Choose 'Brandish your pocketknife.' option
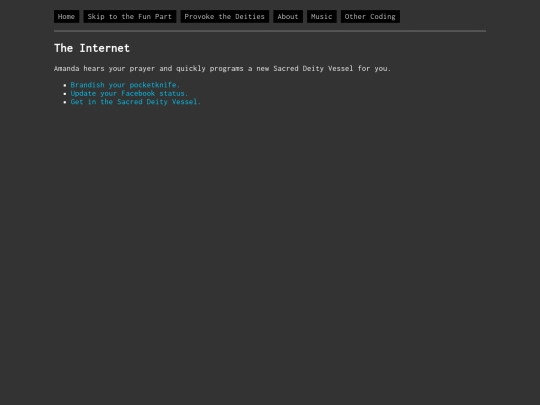This screenshot has height=405, width=540. 125,85
